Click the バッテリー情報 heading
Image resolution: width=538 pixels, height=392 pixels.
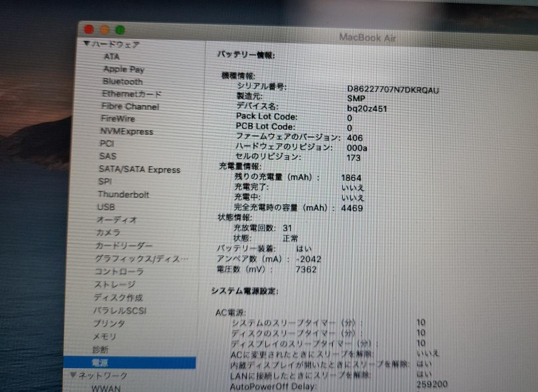click(246, 55)
